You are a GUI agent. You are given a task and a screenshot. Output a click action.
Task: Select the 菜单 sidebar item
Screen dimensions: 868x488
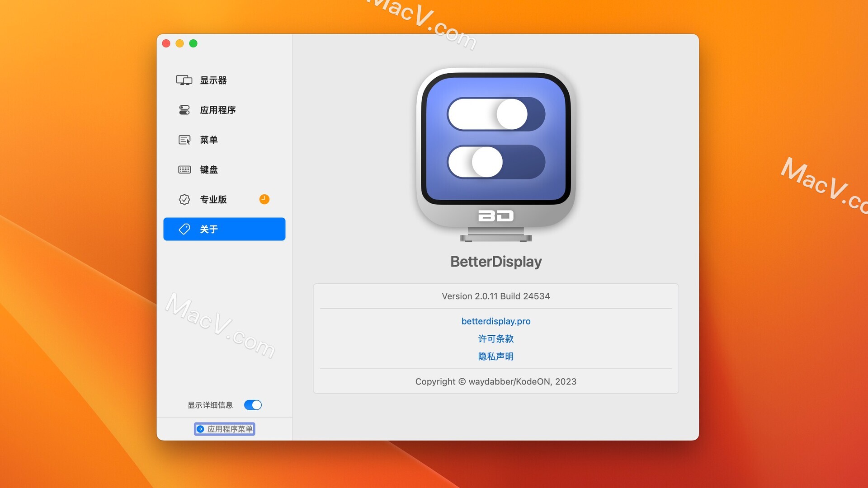(x=209, y=140)
